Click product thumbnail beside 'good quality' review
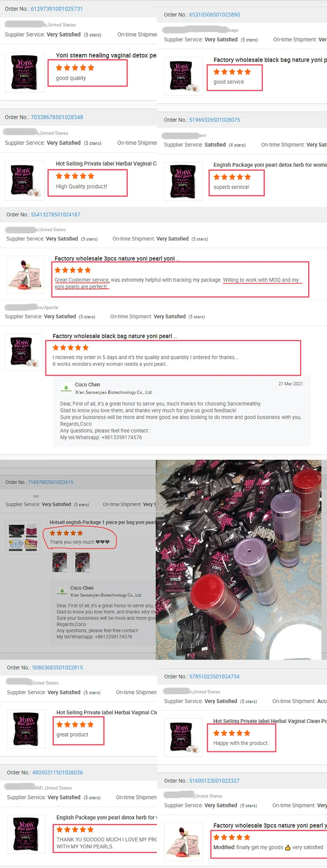This screenshot has height=868, width=327. [24, 72]
